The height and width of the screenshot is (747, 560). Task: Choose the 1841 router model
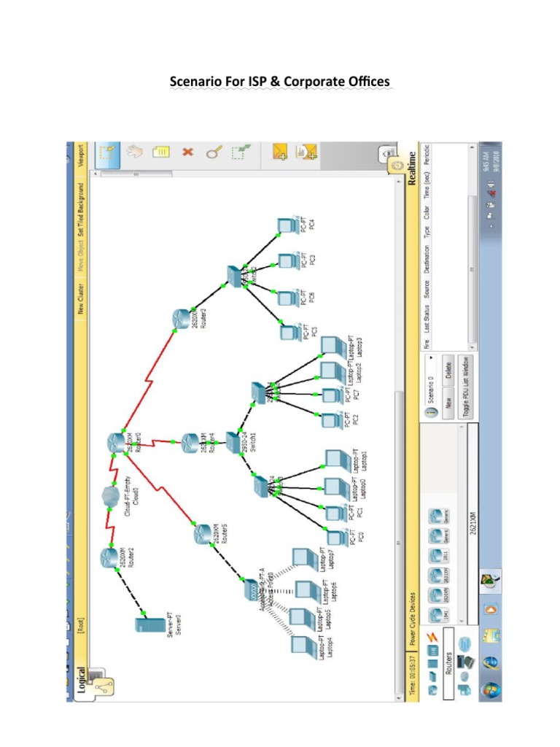click(x=438, y=615)
